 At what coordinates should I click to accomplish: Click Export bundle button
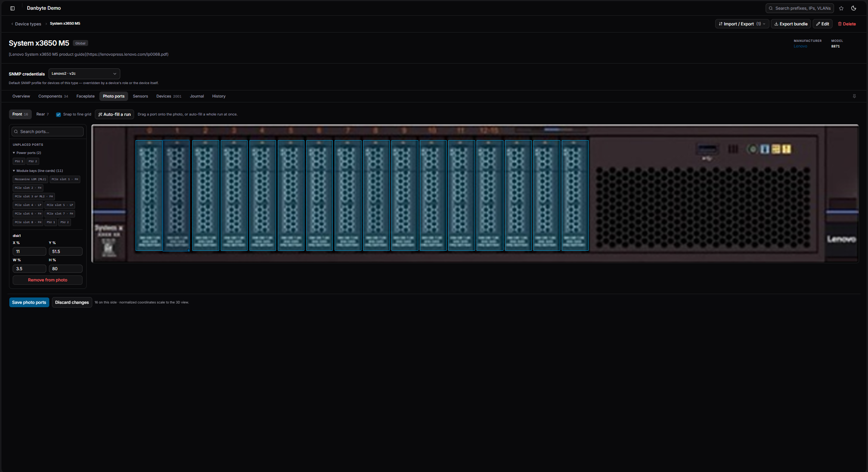pyautogui.click(x=791, y=24)
